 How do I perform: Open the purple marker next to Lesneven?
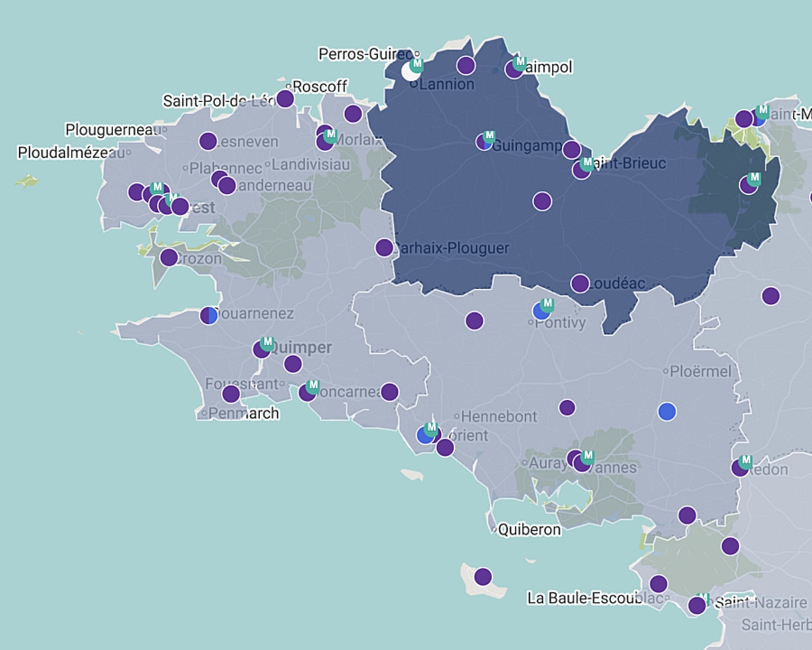(207, 141)
